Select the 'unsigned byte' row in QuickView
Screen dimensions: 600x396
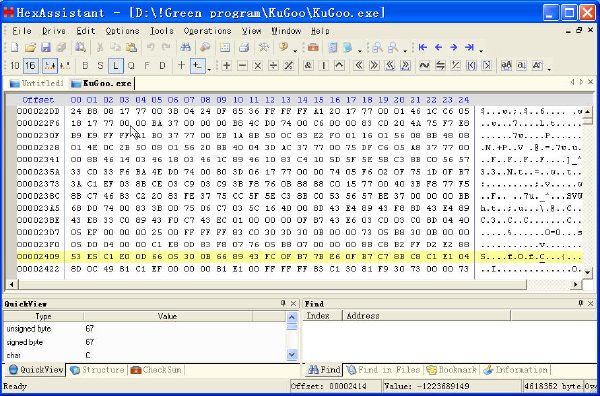(144, 328)
